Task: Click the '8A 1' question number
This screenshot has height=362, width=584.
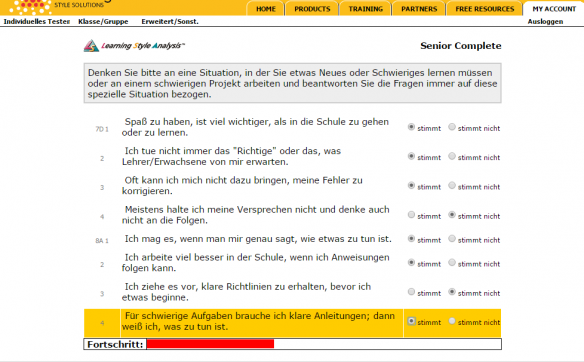Action: coord(102,241)
